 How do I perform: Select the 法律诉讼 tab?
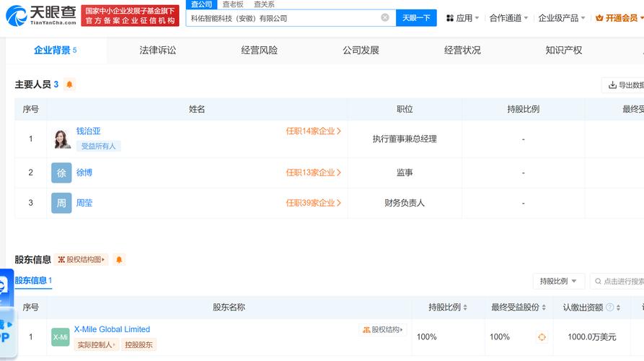click(x=158, y=50)
